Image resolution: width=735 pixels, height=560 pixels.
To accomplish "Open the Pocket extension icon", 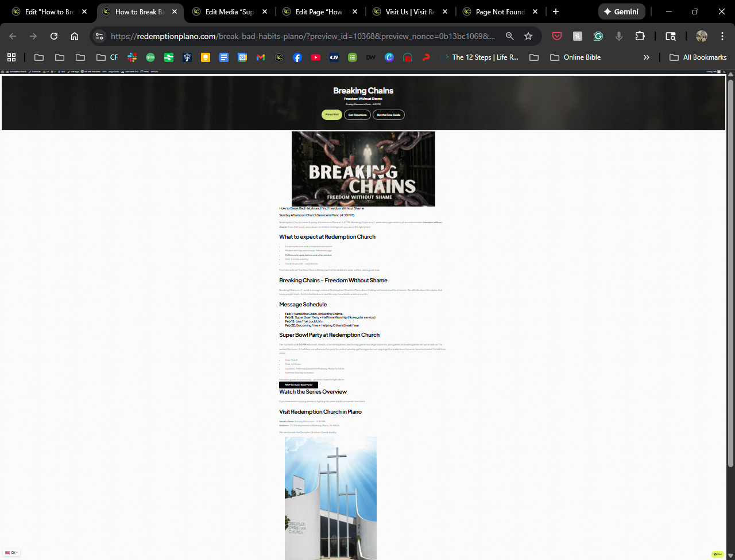I will click(x=557, y=36).
